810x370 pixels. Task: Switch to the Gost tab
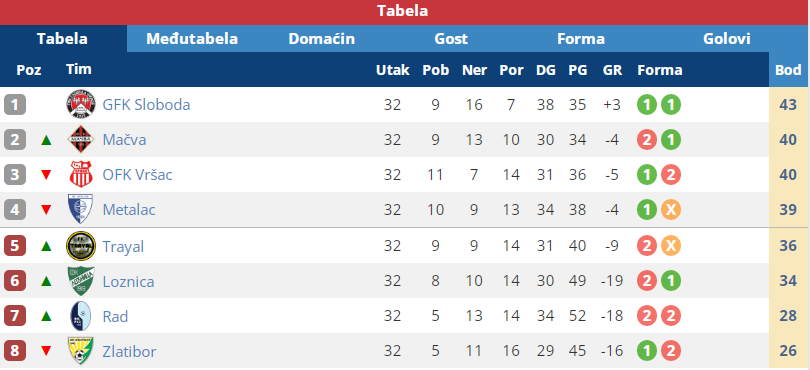(x=451, y=39)
